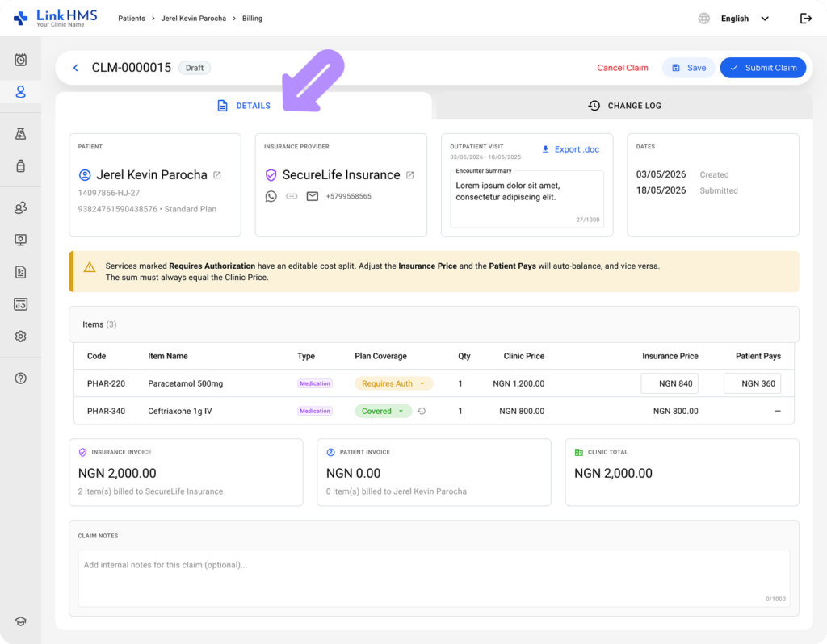
Task: Open the English language dropdown
Action: [x=745, y=19]
